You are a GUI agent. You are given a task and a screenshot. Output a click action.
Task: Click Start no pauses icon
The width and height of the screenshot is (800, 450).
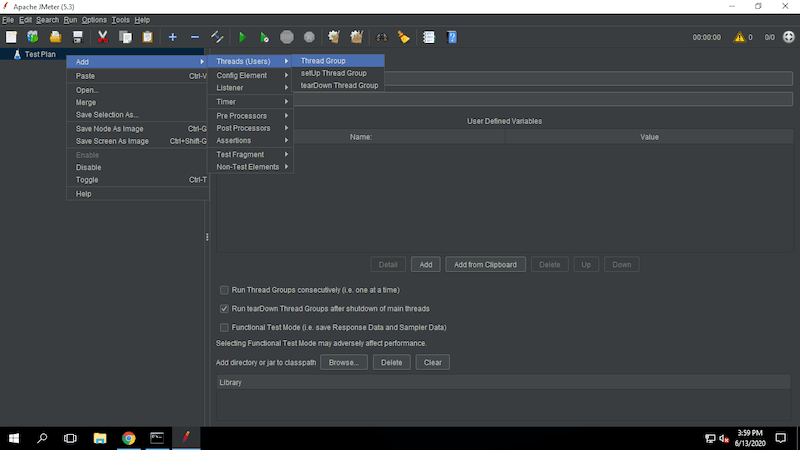click(x=264, y=37)
